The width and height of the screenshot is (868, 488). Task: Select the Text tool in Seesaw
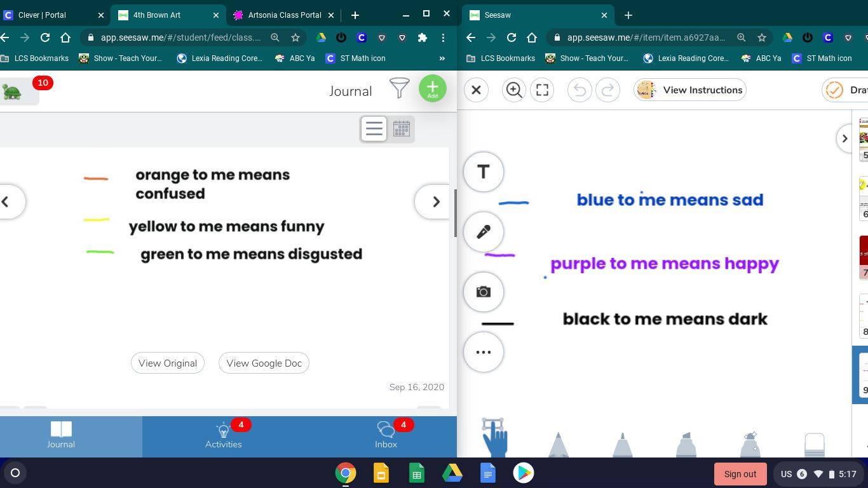point(484,172)
